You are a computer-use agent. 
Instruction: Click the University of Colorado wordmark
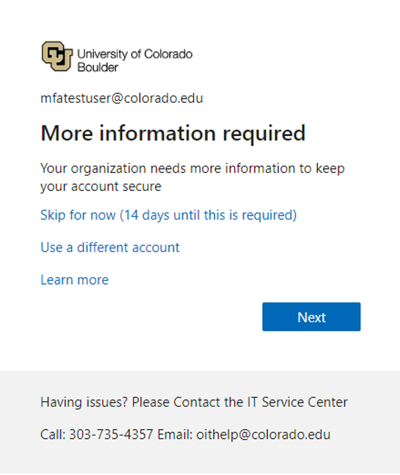point(135,54)
